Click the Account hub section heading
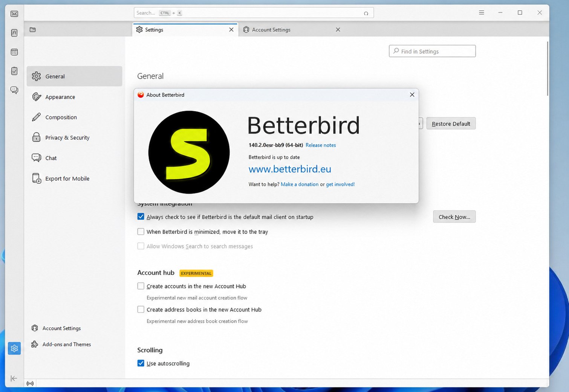The image size is (569, 392). pos(156,273)
